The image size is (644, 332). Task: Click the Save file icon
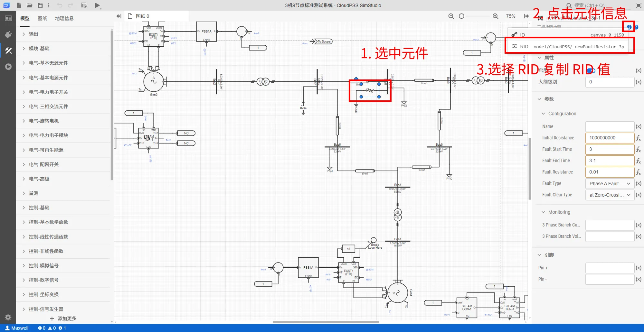(x=40, y=5)
